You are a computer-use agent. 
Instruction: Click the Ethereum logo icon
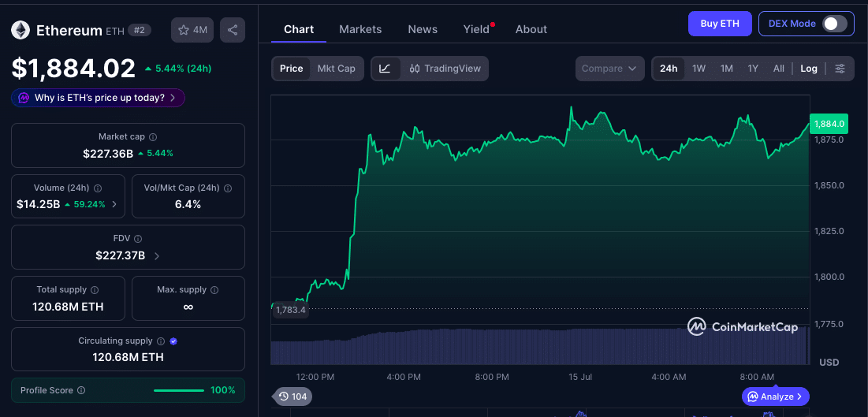pos(20,30)
